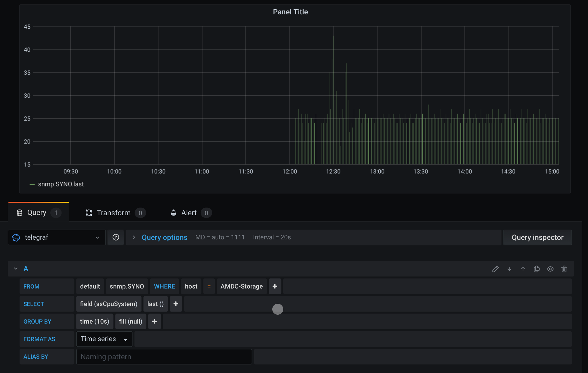Click the 12:30 x-axis time label
Viewport: 588px width, 373px height.
click(333, 172)
